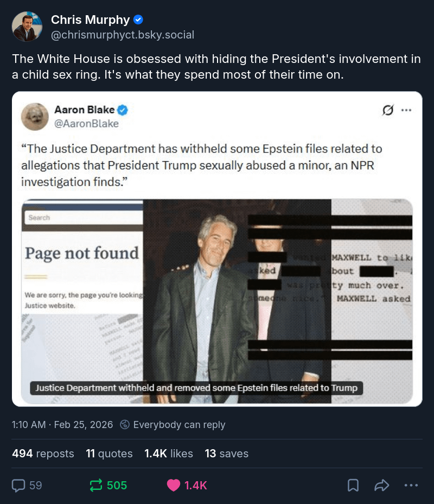Click Aaron Blake's avatar in embedded tweet
This screenshot has width=434, height=504.
pyautogui.click(x=35, y=117)
